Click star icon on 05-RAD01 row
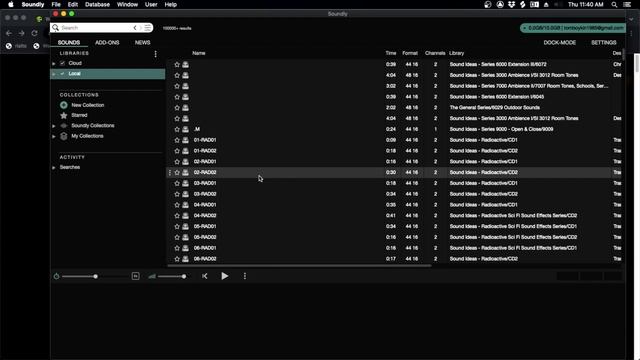The width and height of the screenshot is (640, 360). click(x=177, y=226)
